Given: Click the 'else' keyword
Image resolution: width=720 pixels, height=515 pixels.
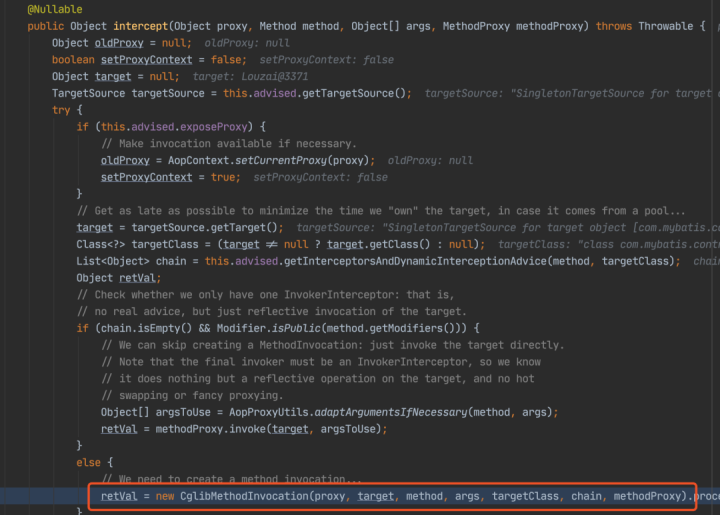Looking at the screenshot, I should 88,463.
